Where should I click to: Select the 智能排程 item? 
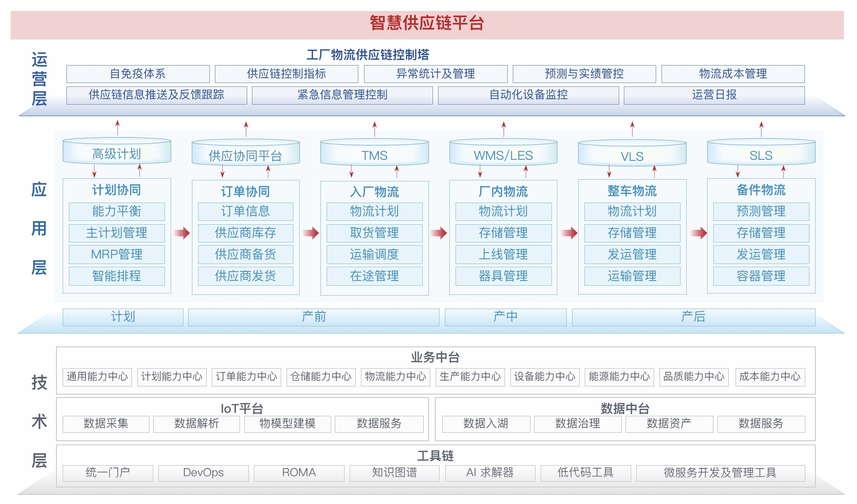coord(117,276)
